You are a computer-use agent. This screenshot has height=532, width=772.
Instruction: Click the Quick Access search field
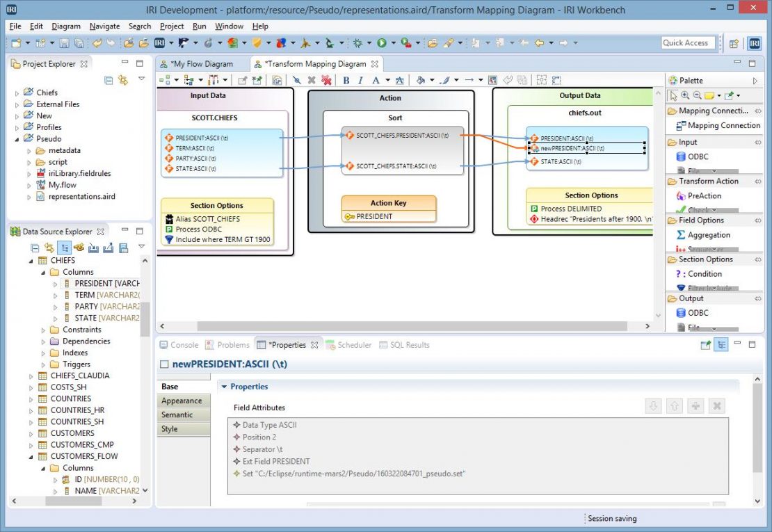coord(688,43)
